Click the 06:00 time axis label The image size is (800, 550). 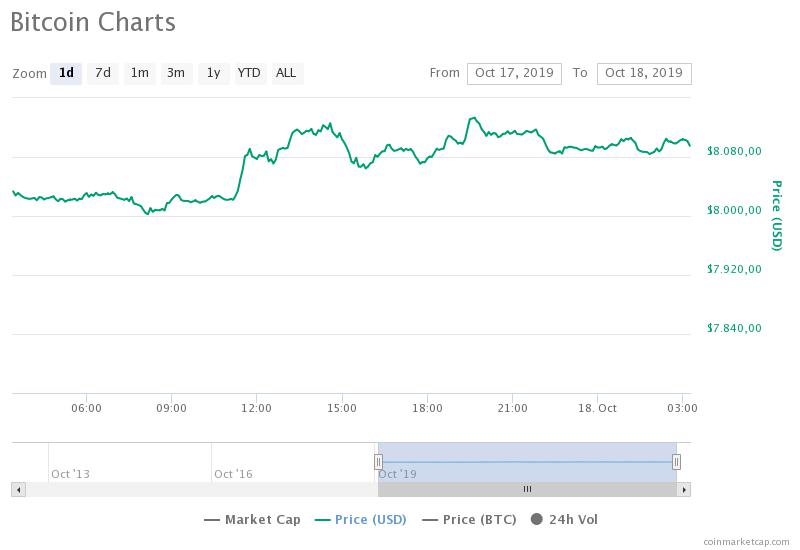tap(86, 408)
